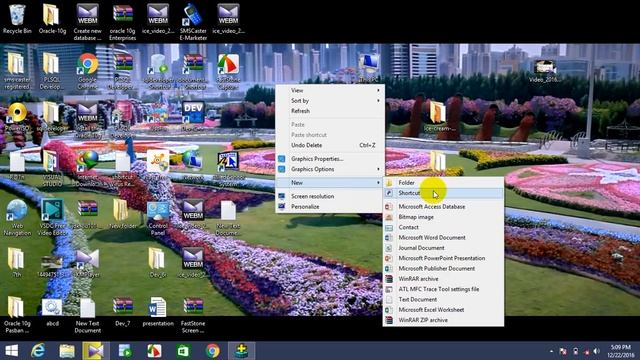Select the Web Navigation globe icon

click(x=17, y=218)
